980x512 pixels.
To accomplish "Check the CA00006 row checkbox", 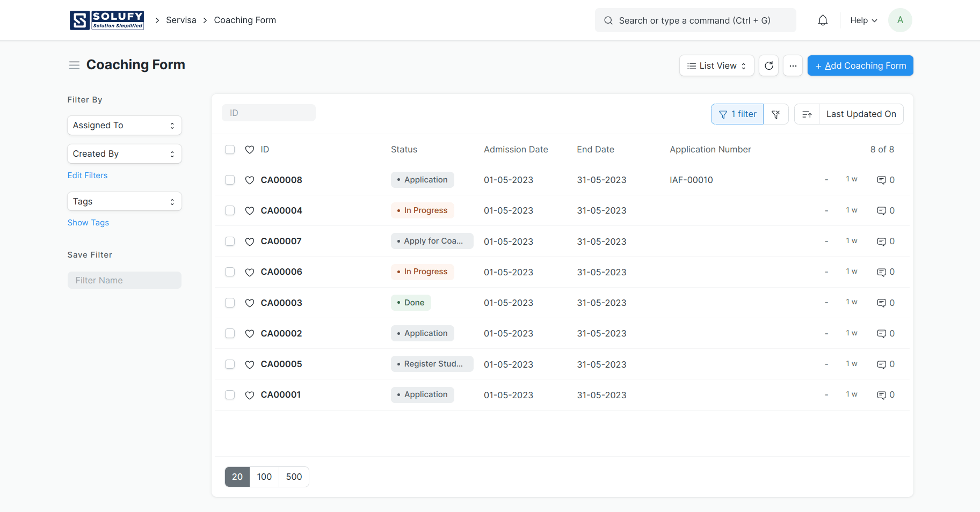I will coord(230,272).
